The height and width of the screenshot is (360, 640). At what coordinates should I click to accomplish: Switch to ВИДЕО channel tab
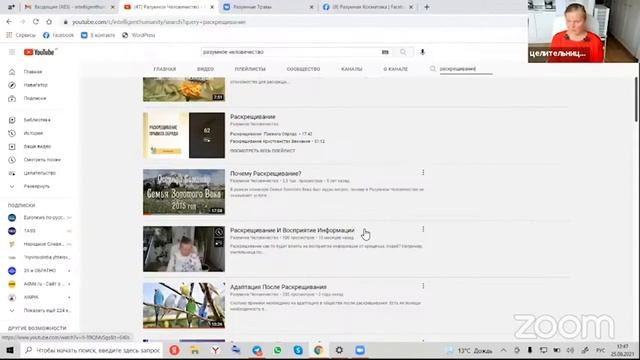205,69
